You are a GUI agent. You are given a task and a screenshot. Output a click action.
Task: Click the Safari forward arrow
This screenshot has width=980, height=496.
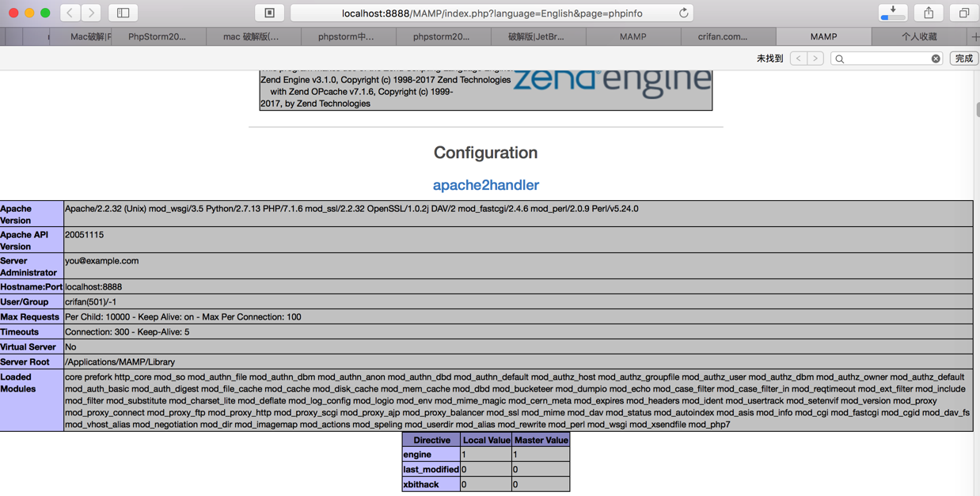(x=91, y=13)
